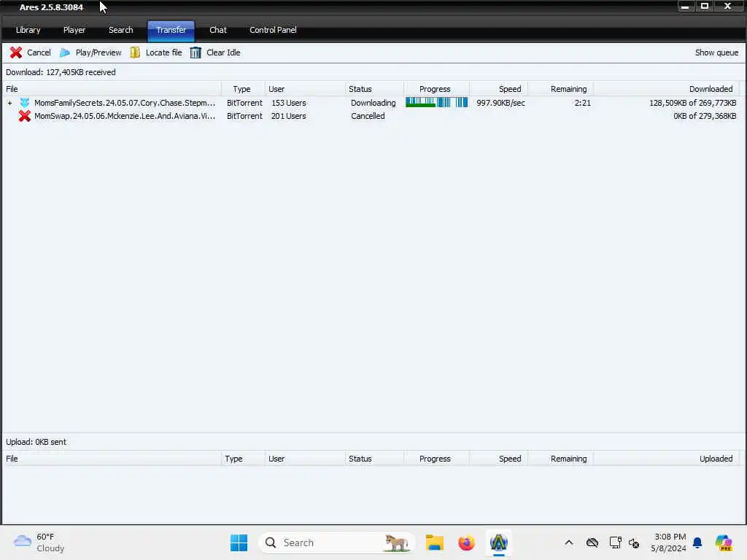
Task: Show hidden system tray icons
Action: 569,542
